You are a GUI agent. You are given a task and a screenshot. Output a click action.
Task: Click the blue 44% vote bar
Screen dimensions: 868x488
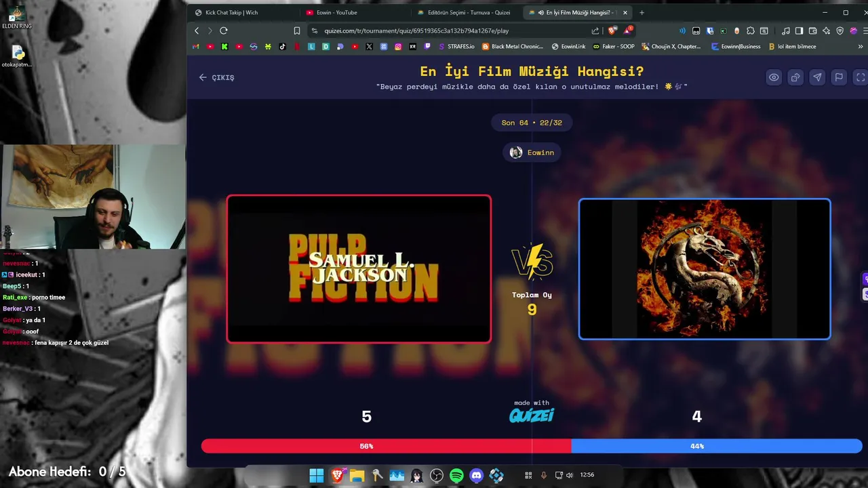coord(717,446)
